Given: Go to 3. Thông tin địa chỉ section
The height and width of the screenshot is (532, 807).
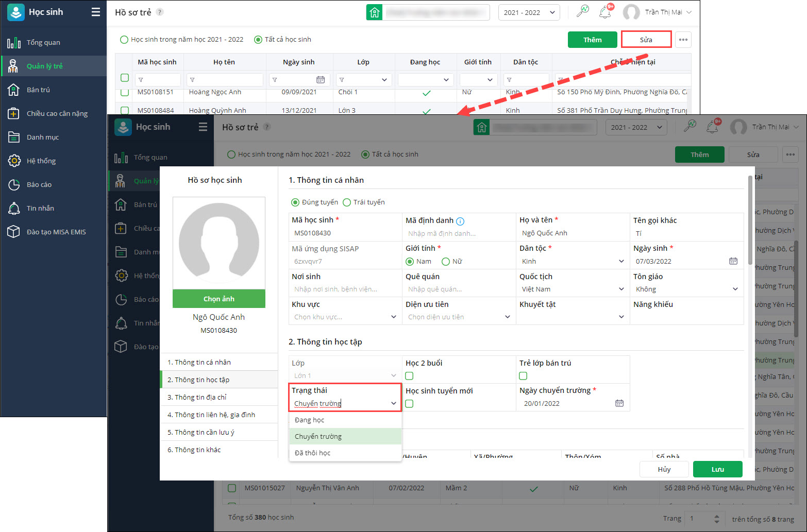Looking at the screenshot, I should click(x=219, y=397).
